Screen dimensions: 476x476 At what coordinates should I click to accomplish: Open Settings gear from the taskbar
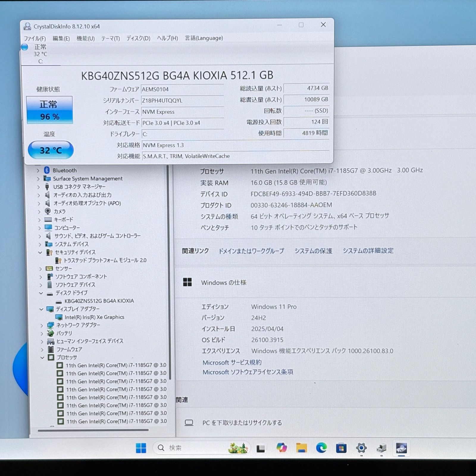[x=361, y=448]
